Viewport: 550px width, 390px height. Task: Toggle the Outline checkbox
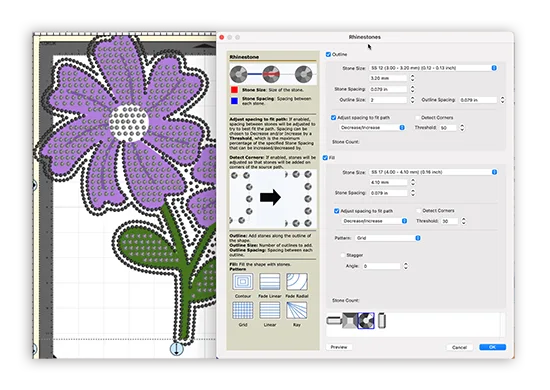tap(328, 54)
